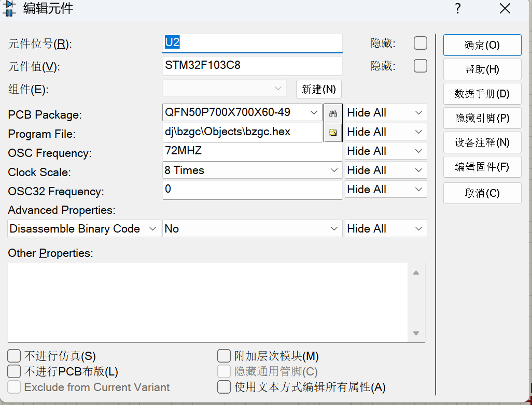Image resolution: width=532 pixels, height=405 pixels.
Task: Click the 元件值 field STM32F103C8
Action: click(252, 66)
